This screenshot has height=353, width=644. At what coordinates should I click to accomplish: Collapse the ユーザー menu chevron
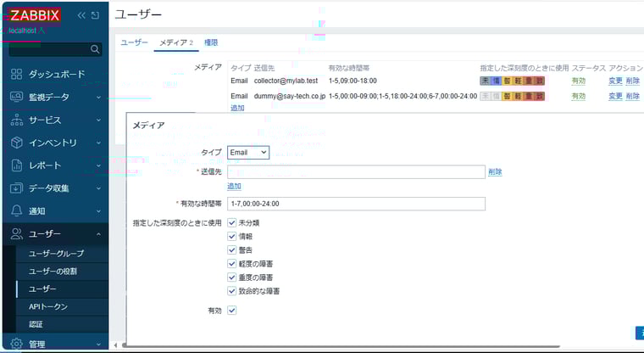(x=98, y=234)
